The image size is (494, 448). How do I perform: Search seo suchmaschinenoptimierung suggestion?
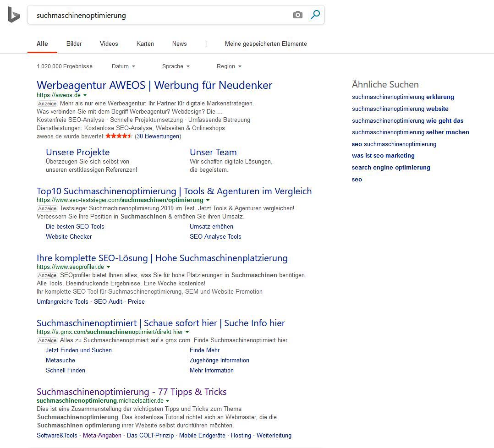[394, 144]
